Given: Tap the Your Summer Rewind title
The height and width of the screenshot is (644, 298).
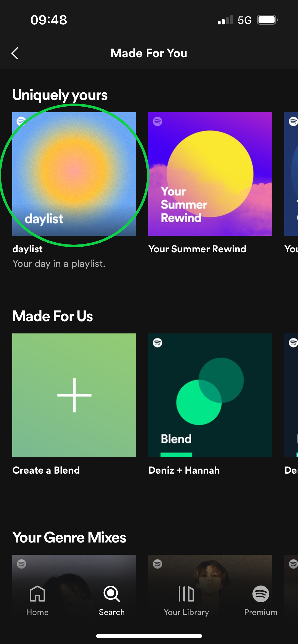Looking at the screenshot, I should [197, 249].
